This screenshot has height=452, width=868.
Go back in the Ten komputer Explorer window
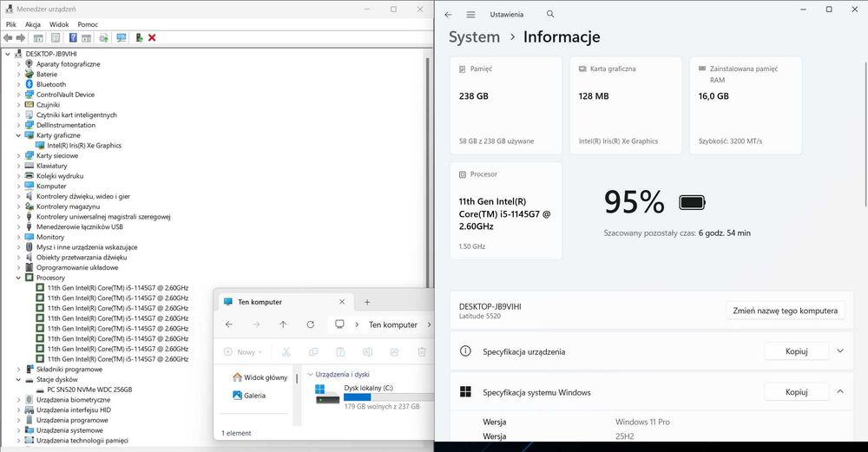tap(229, 324)
